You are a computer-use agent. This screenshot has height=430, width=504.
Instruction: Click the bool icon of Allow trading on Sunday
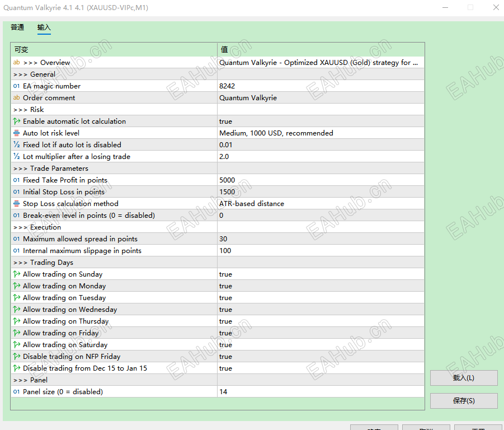(x=16, y=274)
